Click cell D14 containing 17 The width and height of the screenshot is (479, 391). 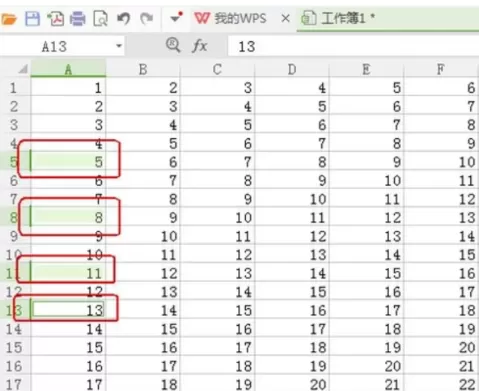point(292,329)
